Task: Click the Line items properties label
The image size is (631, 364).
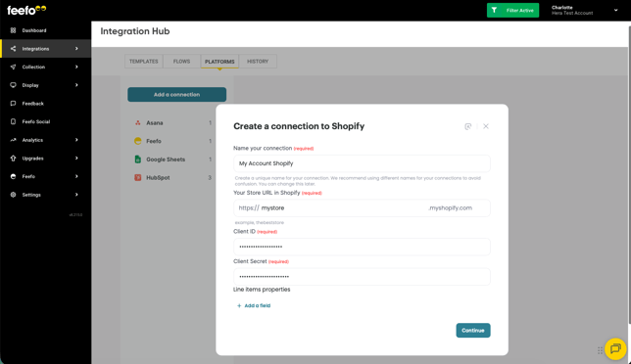Action: 262,290
